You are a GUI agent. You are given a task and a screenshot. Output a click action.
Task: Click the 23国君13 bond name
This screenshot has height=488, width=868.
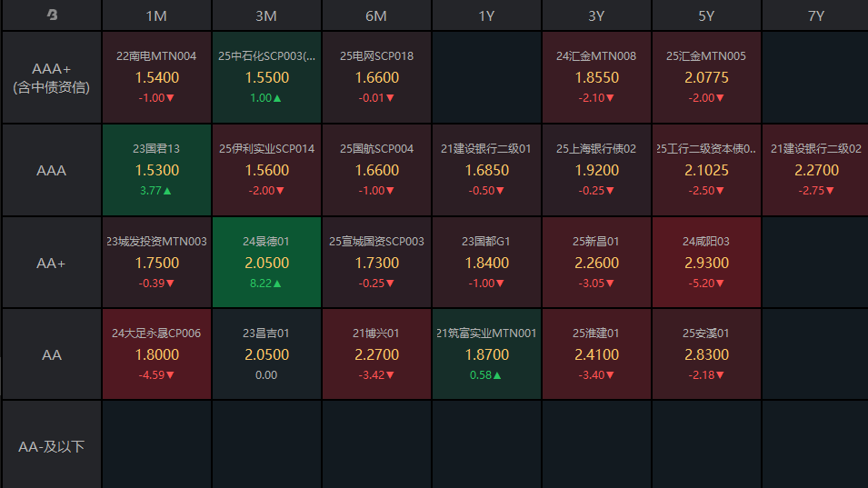tap(156, 149)
